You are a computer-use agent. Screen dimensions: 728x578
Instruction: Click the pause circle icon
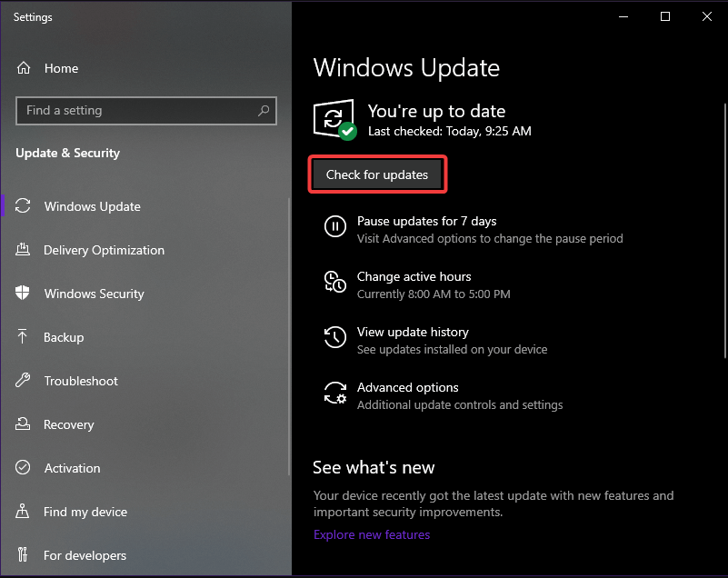pos(335,226)
